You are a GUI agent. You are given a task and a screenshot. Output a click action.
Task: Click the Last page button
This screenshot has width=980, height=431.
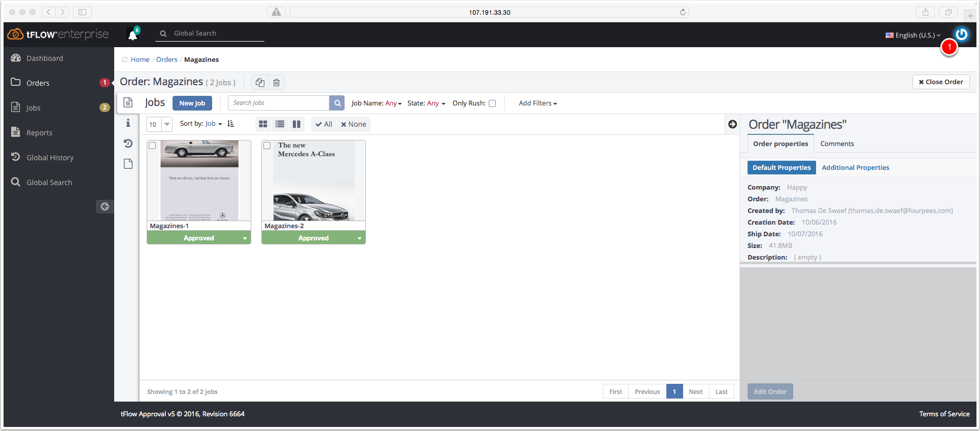click(721, 391)
